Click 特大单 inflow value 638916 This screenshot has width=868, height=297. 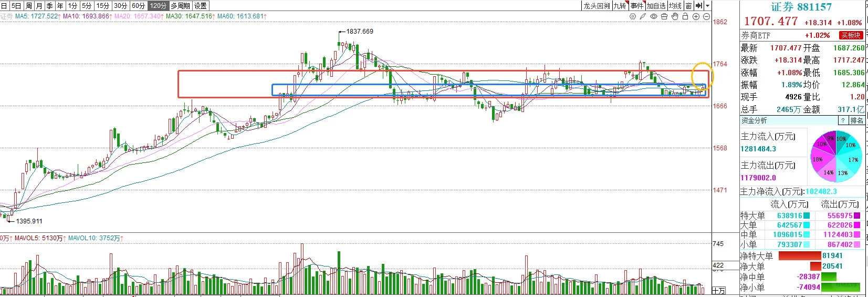tap(790, 216)
